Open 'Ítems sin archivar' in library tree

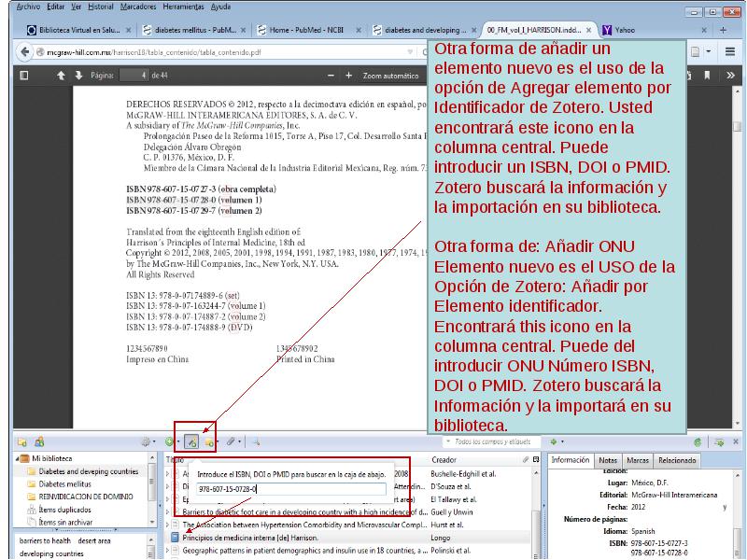coord(65,522)
